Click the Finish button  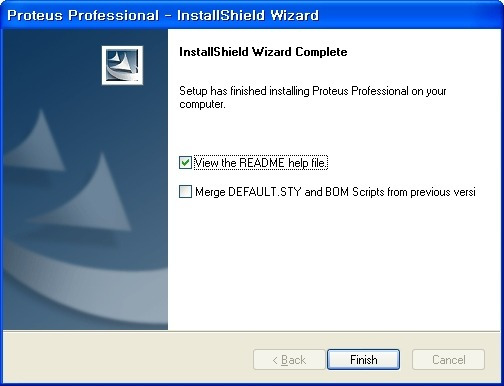coord(363,359)
